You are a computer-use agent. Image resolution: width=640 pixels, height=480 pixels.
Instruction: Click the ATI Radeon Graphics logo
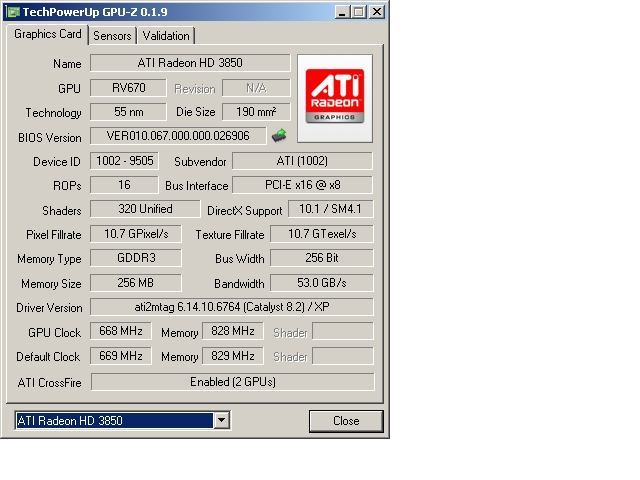(x=335, y=98)
